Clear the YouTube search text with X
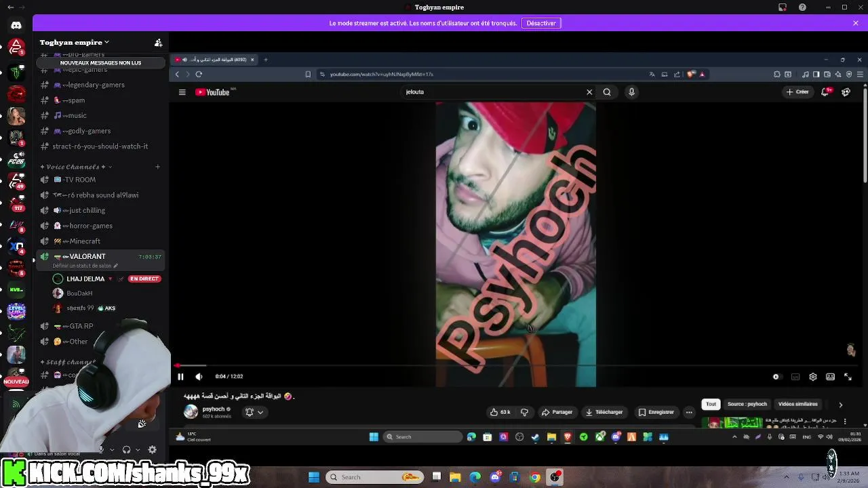The width and height of the screenshot is (868, 488). 589,92
